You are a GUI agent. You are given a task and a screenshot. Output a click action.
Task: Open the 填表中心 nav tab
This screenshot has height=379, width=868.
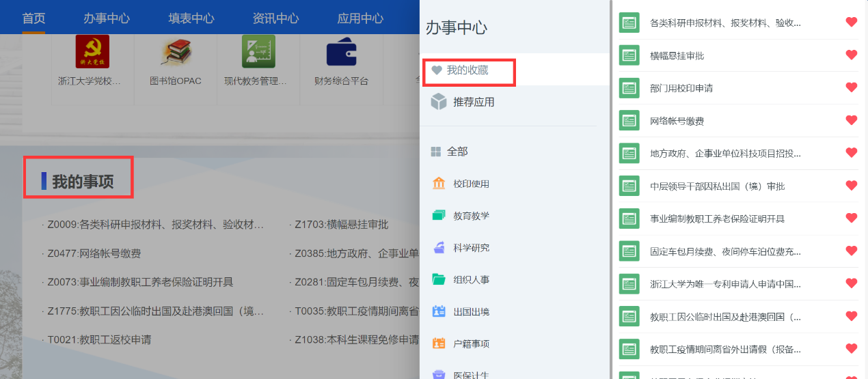tap(191, 18)
